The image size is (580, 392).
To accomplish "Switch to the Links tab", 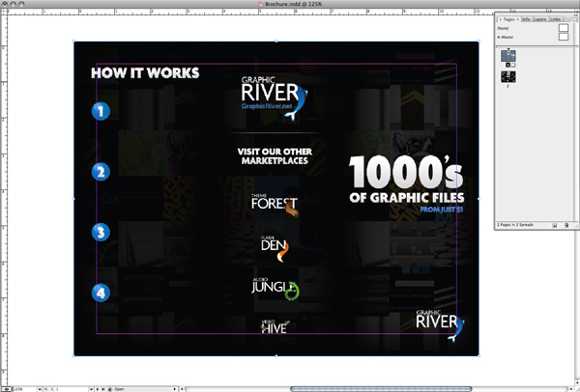I will [555, 19].
